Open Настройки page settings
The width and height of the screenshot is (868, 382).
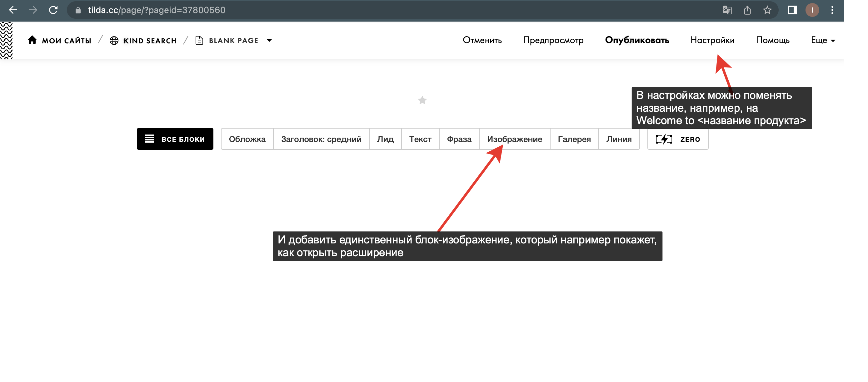712,40
